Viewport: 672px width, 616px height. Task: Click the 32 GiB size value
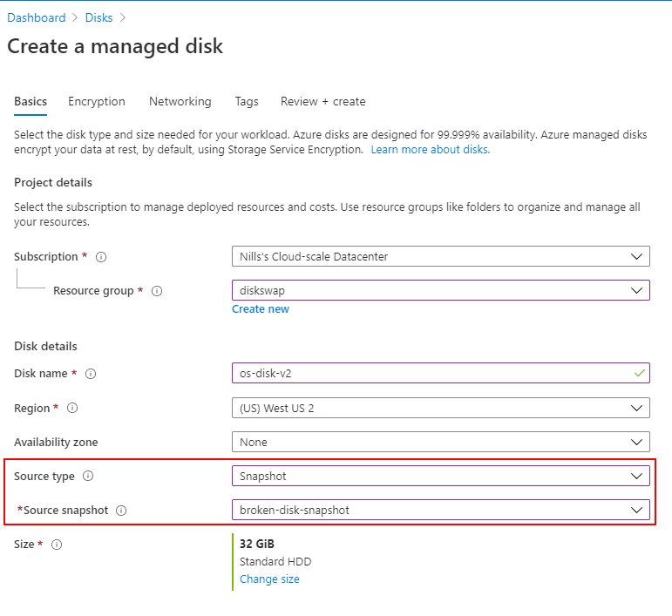click(257, 544)
